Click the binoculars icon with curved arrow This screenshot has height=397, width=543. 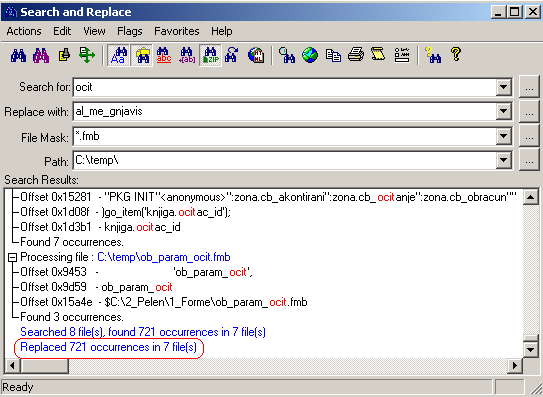232,55
